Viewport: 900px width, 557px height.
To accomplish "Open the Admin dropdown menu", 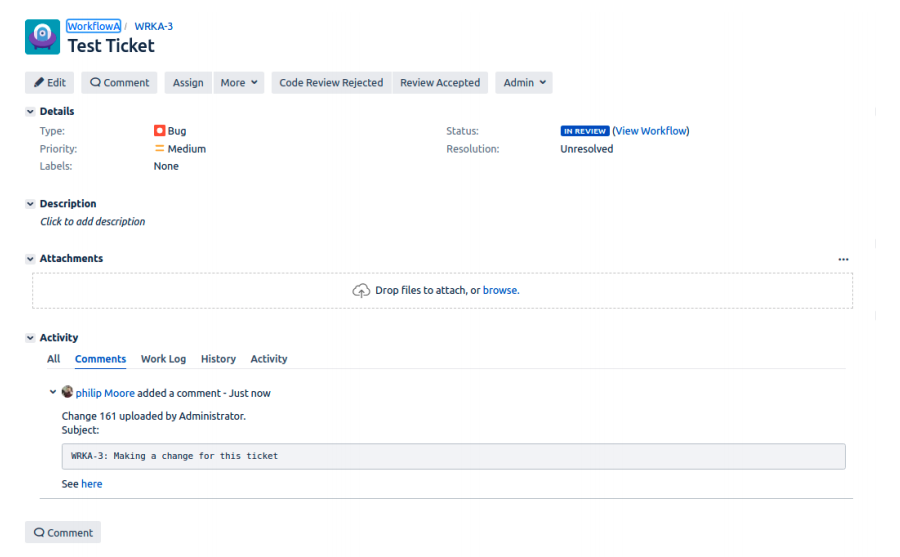I will (x=524, y=83).
